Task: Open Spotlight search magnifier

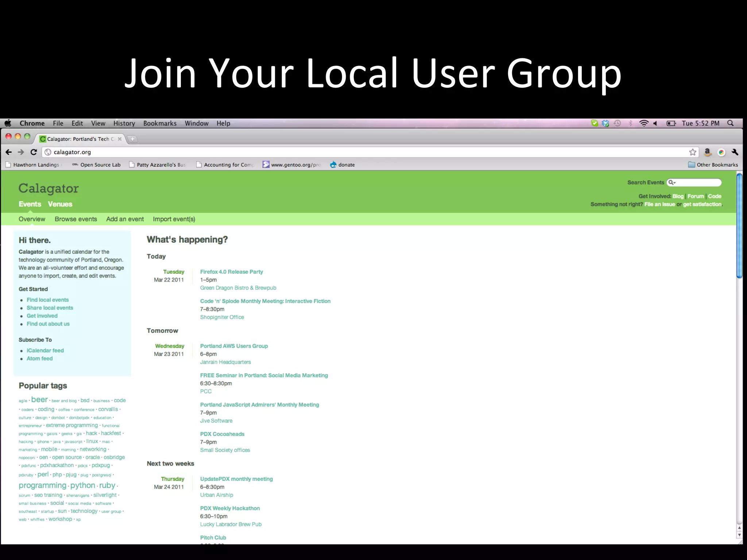Action: point(730,123)
